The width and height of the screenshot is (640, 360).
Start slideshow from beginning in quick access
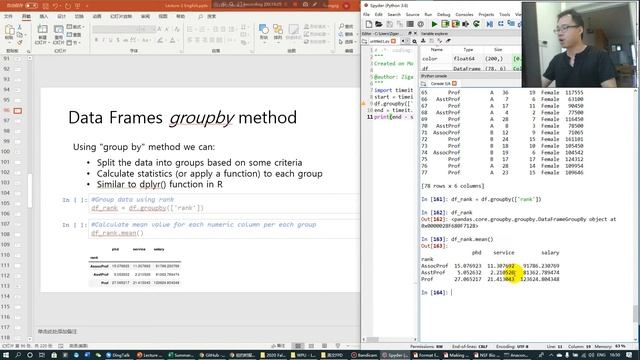click(x=78, y=6)
